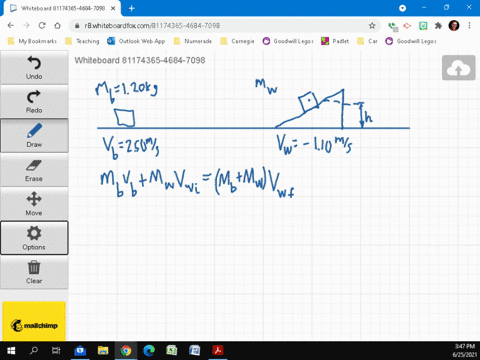Open File Explorer from the taskbar
The height and width of the screenshot is (360, 480).
click(103, 350)
